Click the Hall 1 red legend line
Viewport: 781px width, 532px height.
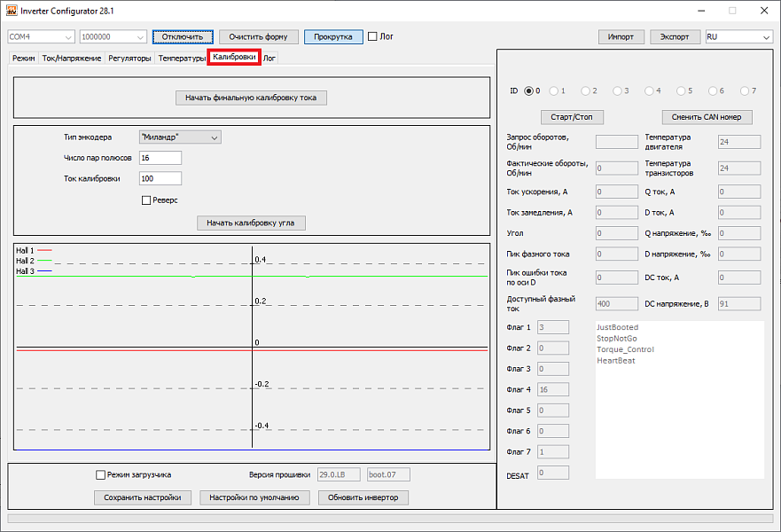pos(44,251)
